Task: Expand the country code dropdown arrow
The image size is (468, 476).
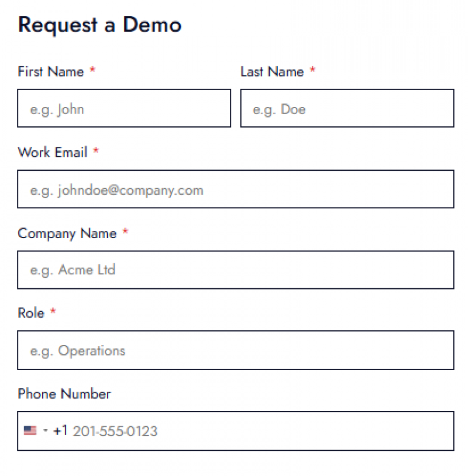Action: (x=45, y=431)
